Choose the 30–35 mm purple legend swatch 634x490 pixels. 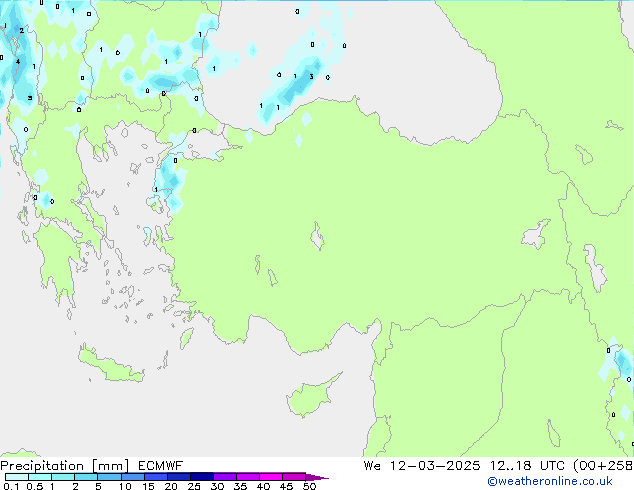(x=224, y=477)
